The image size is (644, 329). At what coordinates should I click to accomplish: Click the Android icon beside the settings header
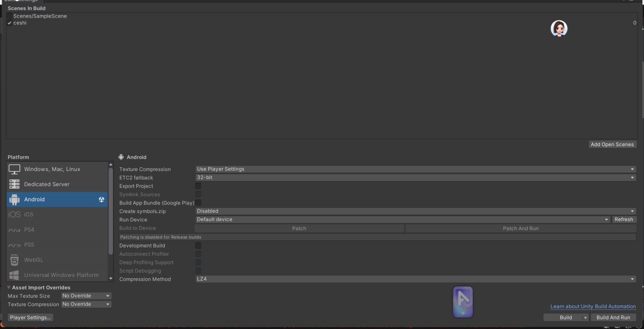pyautogui.click(x=121, y=157)
